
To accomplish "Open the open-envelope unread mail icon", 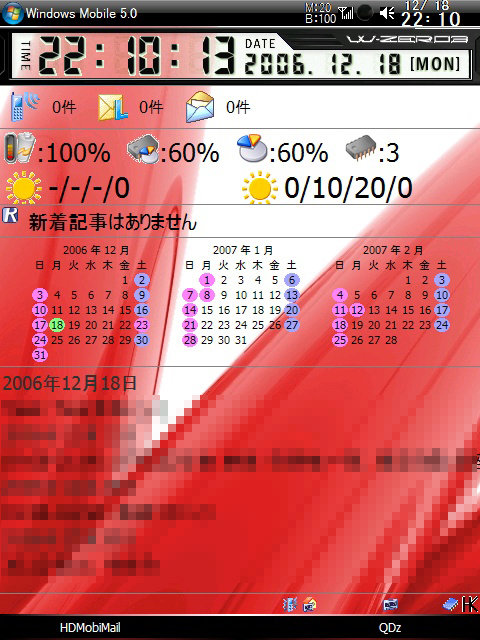I will point(200,107).
